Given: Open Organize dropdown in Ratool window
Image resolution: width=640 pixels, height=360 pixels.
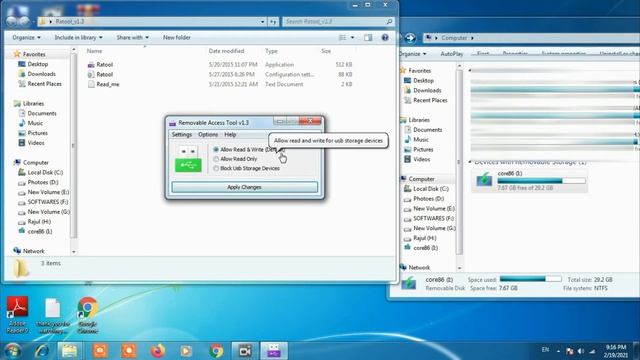Looking at the screenshot, I should tap(26, 38).
